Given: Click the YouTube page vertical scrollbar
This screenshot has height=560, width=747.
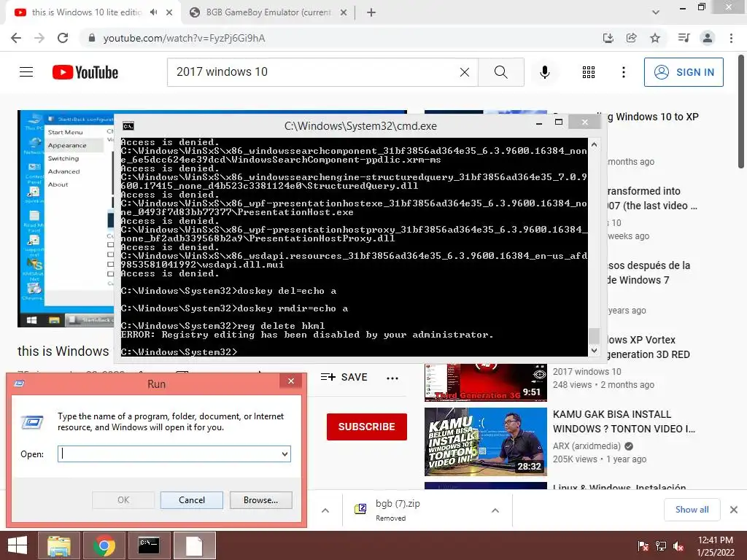Looking at the screenshot, I should pyautogui.click(x=741, y=111).
